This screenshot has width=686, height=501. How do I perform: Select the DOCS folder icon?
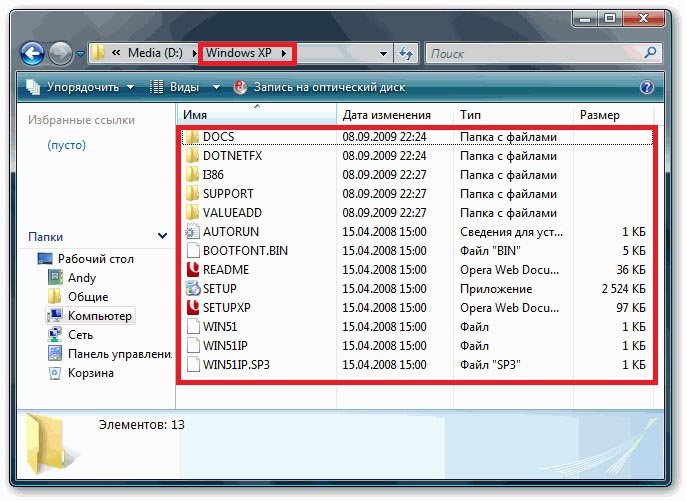pyautogui.click(x=192, y=137)
